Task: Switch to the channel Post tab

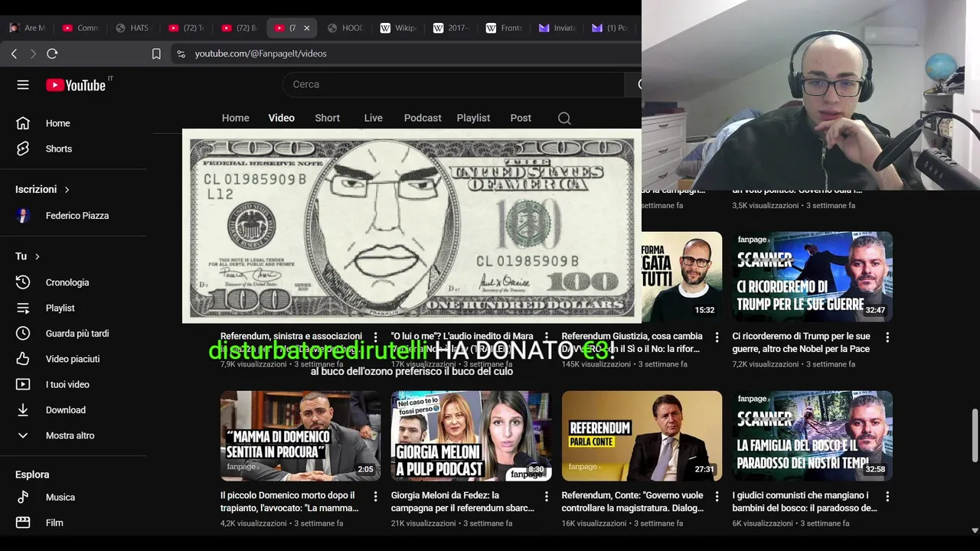Action: (521, 118)
